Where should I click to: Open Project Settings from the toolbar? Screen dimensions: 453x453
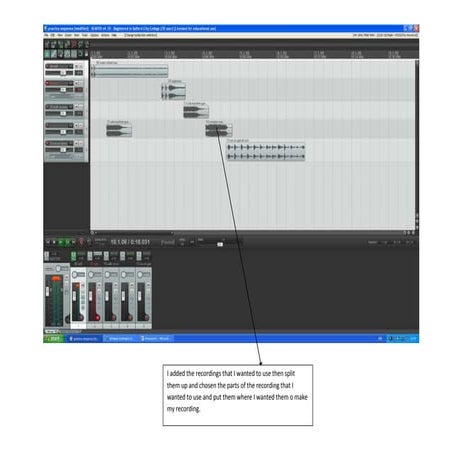click(x=67, y=44)
